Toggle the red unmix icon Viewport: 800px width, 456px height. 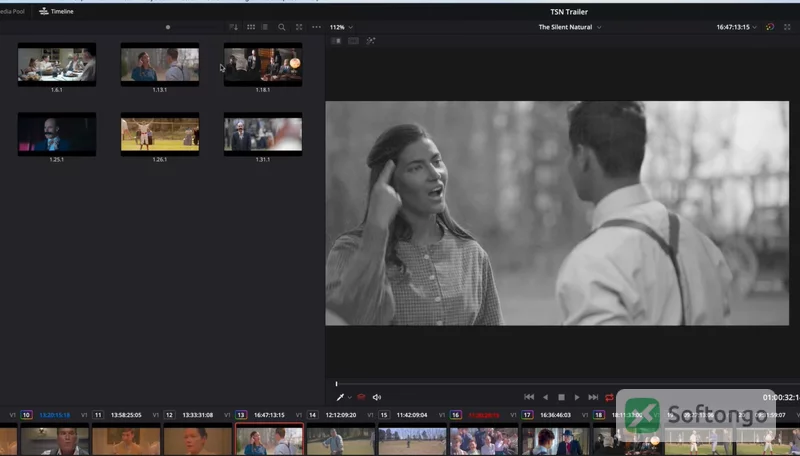(x=361, y=397)
